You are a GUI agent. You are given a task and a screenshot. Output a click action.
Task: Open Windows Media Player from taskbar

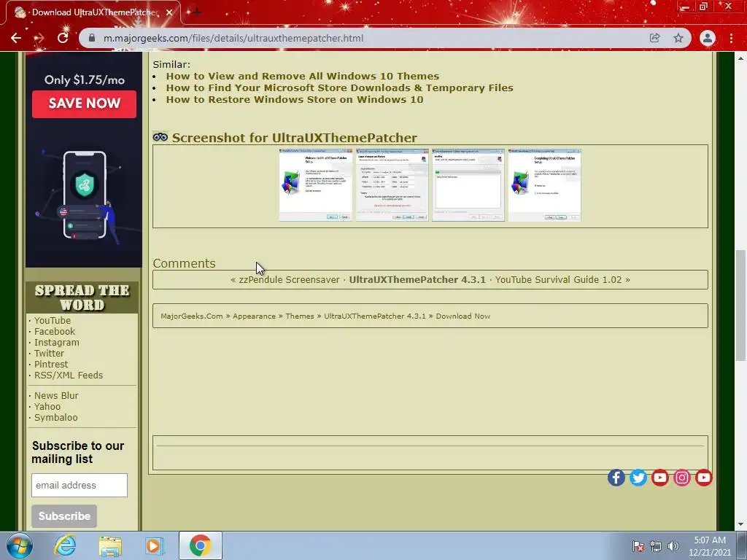click(x=154, y=545)
